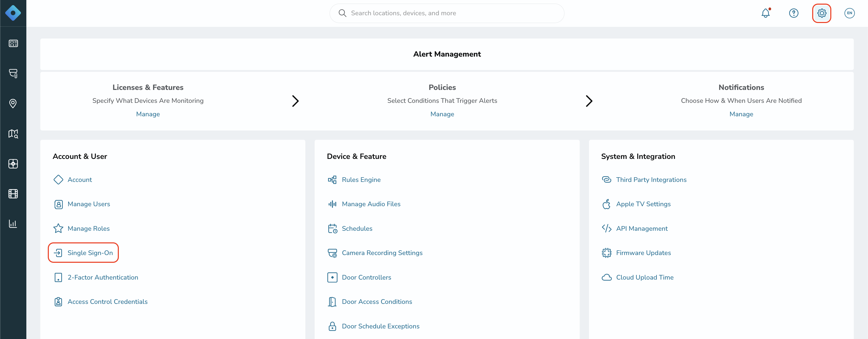Click the 2-Factor Authentication device icon

click(58, 277)
